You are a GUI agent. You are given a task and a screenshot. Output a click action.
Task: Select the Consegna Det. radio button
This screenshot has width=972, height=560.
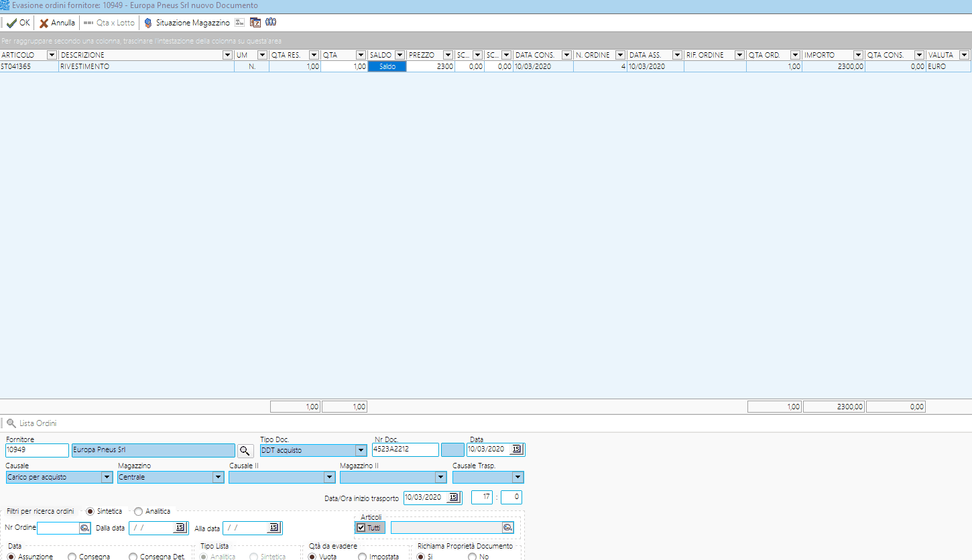click(x=133, y=557)
